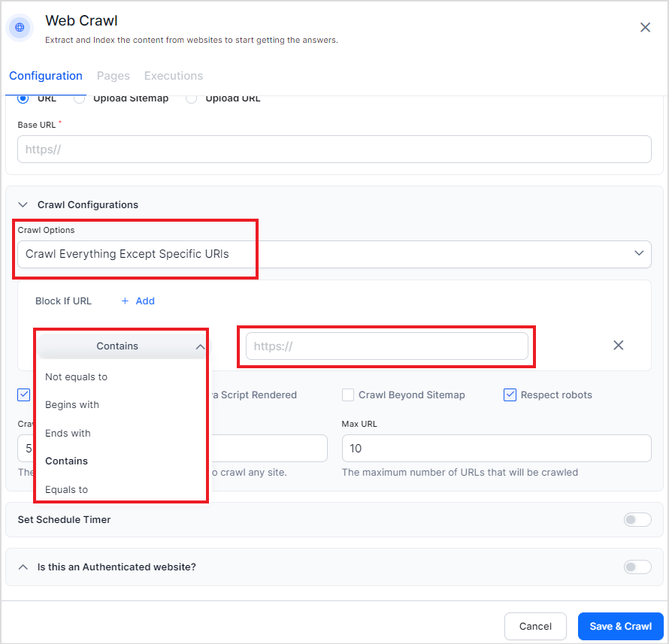Screen dimensions: 669x644
Task: Select the Upload Sitemap radio button
Action: (80, 98)
